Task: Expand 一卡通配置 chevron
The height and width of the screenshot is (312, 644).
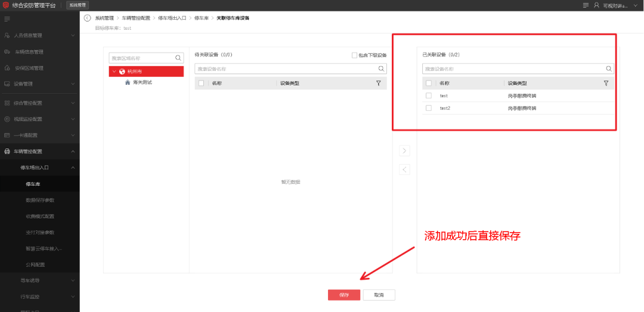Action: pyautogui.click(x=73, y=135)
